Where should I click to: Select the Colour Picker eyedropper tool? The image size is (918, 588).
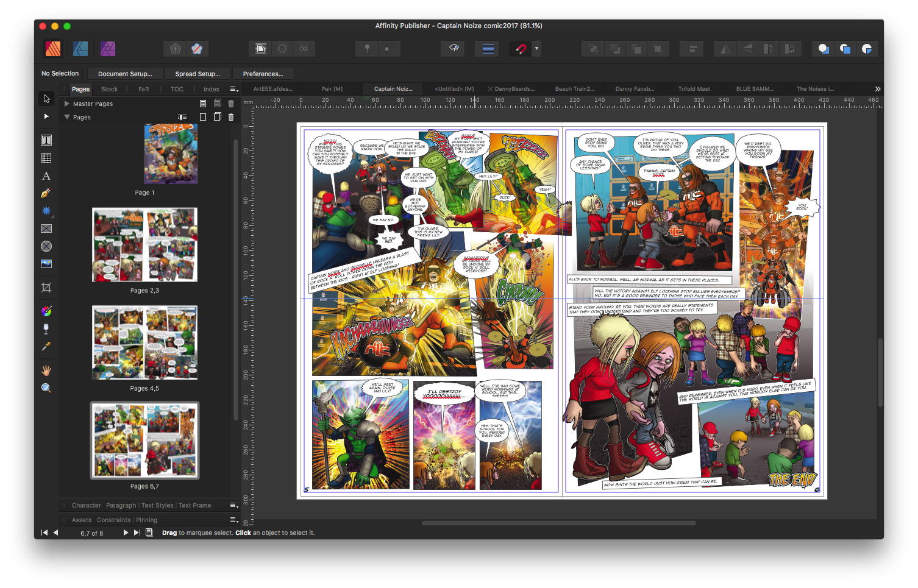click(x=46, y=347)
